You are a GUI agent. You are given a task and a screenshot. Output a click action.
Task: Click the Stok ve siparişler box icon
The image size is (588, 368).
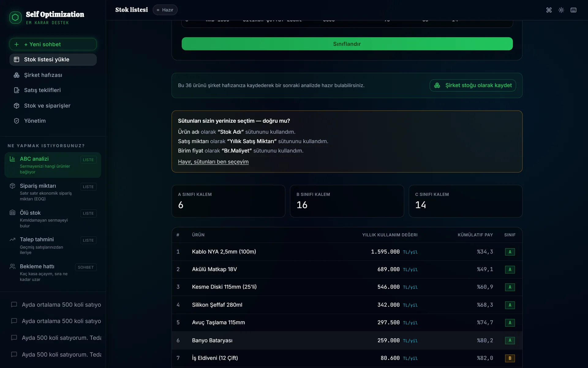pyautogui.click(x=17, y=105)
